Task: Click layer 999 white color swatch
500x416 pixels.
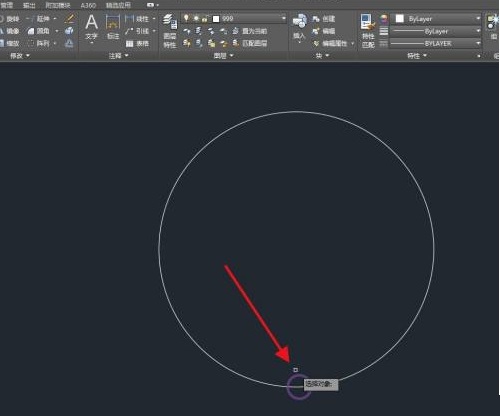Action: 216,19
